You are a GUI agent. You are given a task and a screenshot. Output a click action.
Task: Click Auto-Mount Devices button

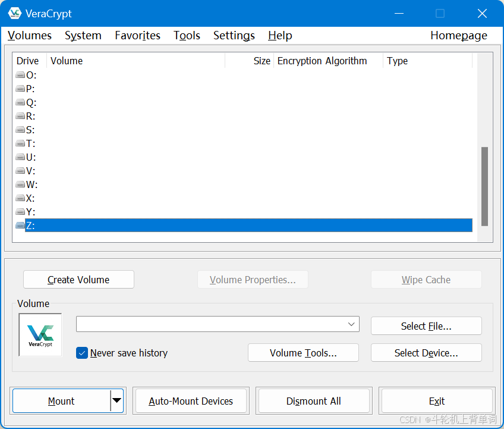191,400
